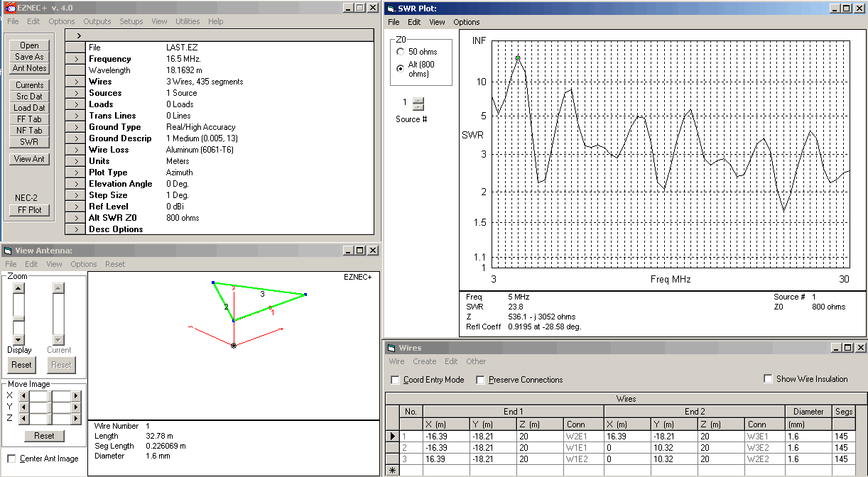Click the new-row asterisk in Wires table
Viewport: 868px width, 477px height.
393,471
